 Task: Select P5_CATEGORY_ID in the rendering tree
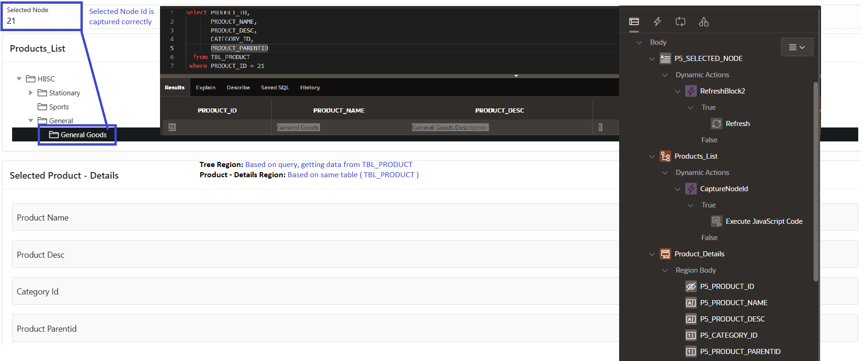pos(728,335)
